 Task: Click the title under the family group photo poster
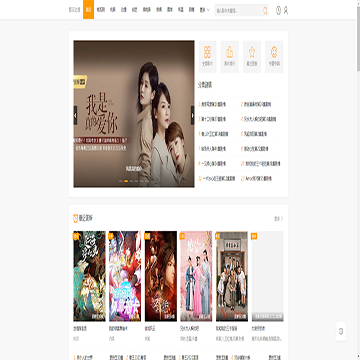[227, 329]
